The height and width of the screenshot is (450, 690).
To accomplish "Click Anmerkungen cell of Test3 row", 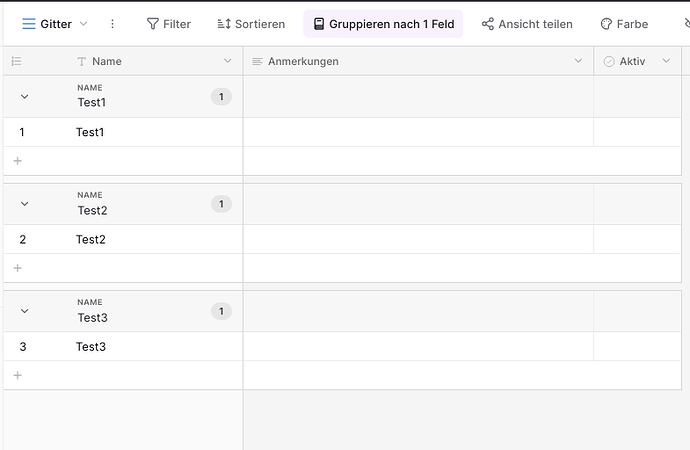I will pos(418,347).
